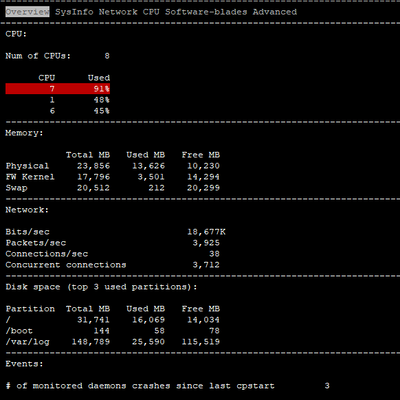This screenshot has height=400, width=400.
Task: Click the highlighted CPU 7 row
Action: [x=58, y=89]
